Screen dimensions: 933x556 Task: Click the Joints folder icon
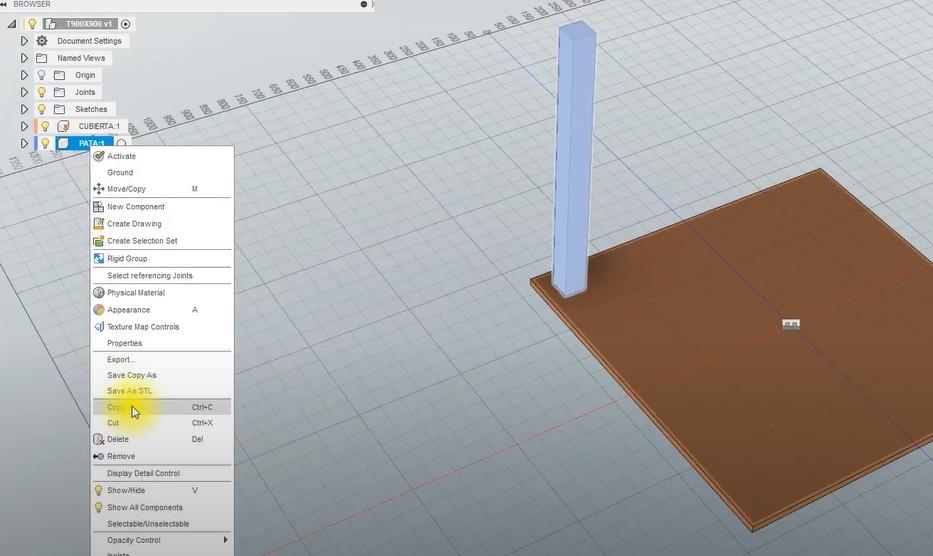[60, 92]
